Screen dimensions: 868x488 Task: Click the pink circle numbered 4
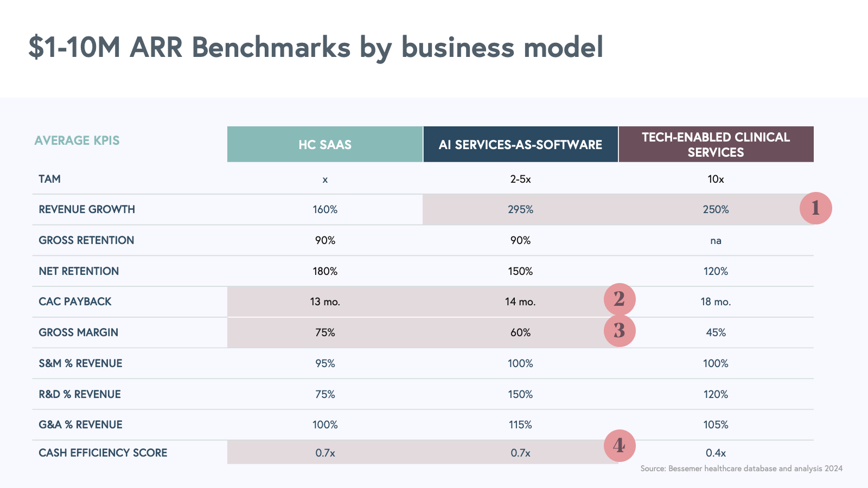(x=620, y=446)
